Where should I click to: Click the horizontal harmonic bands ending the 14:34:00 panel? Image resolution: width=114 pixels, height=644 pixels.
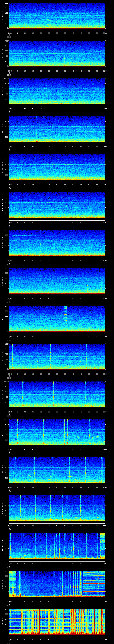point(94,584)
